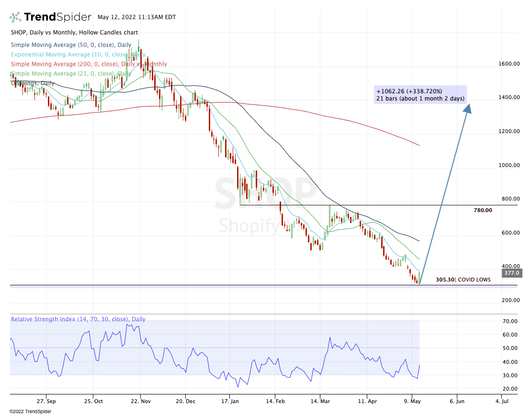
Task: Click the RSI 70.00 axis label
Action: [510, 321]
